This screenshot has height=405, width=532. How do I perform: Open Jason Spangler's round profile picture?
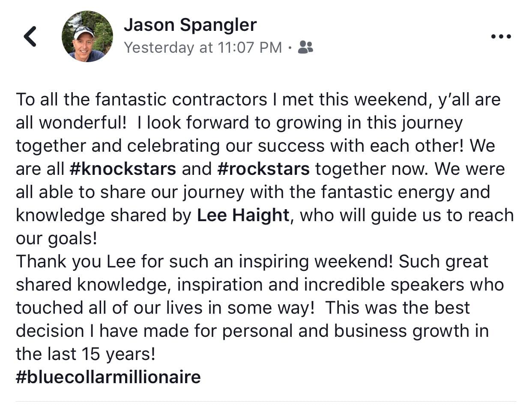pyautogui.click(x=87, y=36)
